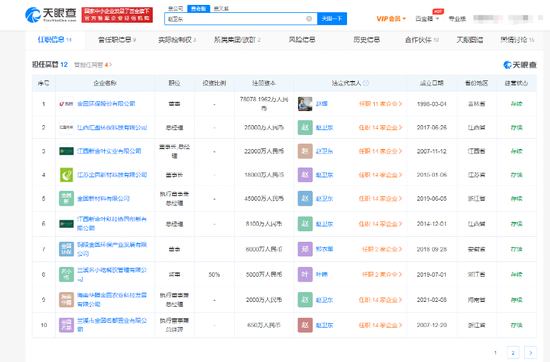Switch to the 任职信息 14 tab
The image size is (550, 362).
pos(55,40)
